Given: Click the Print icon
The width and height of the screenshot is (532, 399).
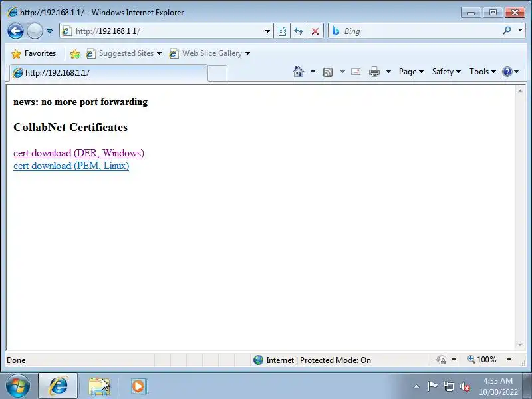Looking at the screenshot, I should [374, 72].
